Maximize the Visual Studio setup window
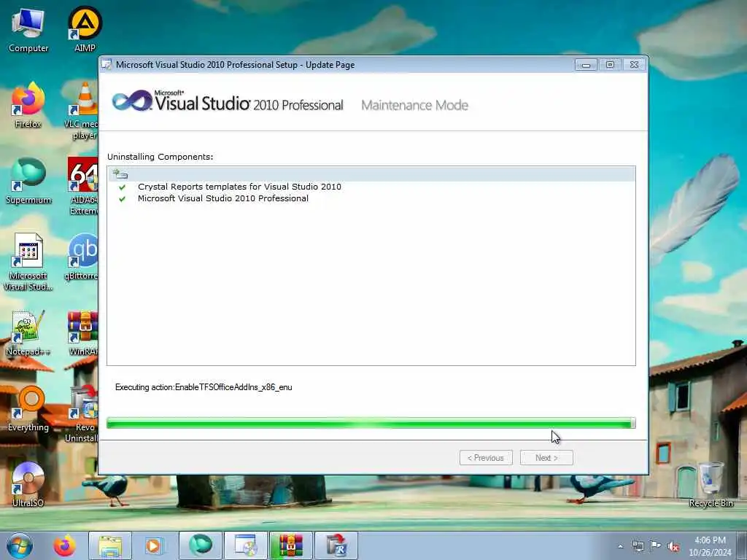This screenshot has width=747, height=560. pos(610,65)
